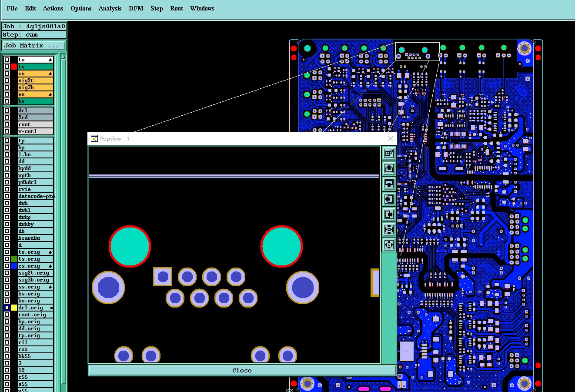Screen dimensions: 575x392
Task: Toggle the drl.orig layer checkbox
Action: tap(7, 308)
